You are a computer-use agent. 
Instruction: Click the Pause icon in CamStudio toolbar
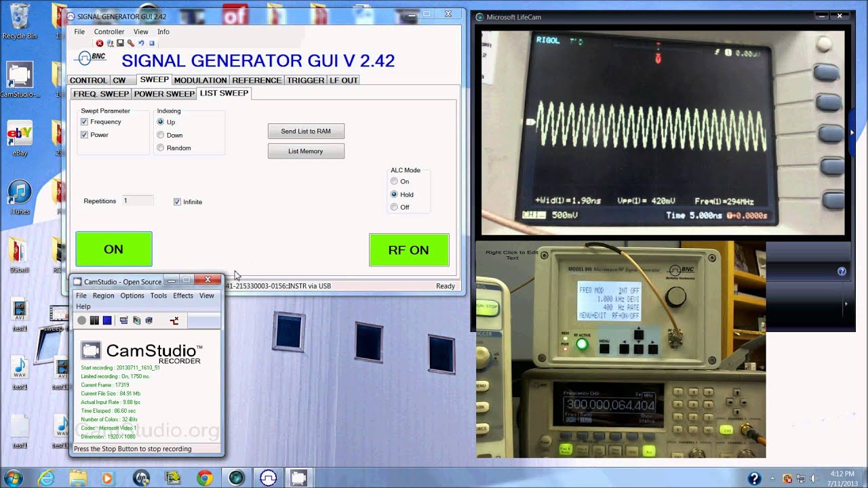94,320
